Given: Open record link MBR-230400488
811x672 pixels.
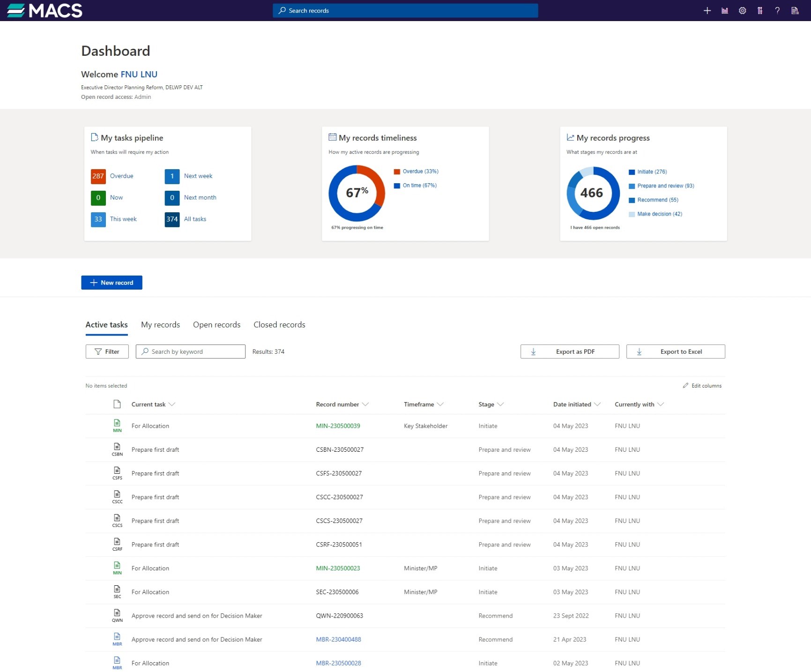Looking at the screenshot, I should [338, 639].
